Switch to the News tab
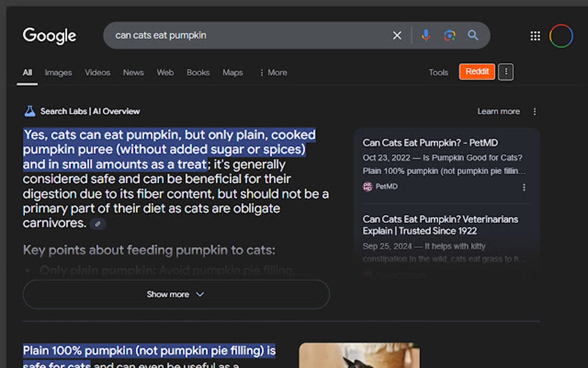The image size is (588, 368). pos(133,72)
